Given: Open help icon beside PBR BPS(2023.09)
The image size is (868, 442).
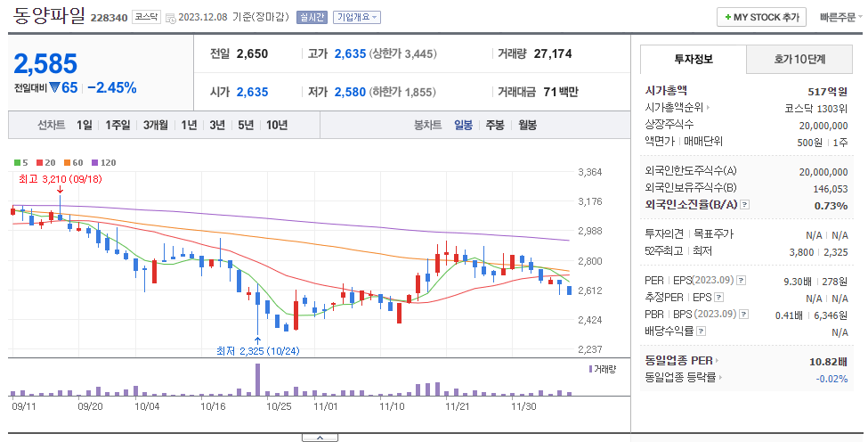Looking at the screenshot, I should (x=743, y=314).
